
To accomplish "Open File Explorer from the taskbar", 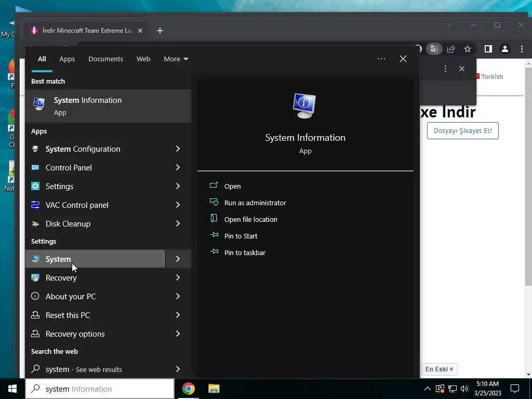I will pos(214,389).
